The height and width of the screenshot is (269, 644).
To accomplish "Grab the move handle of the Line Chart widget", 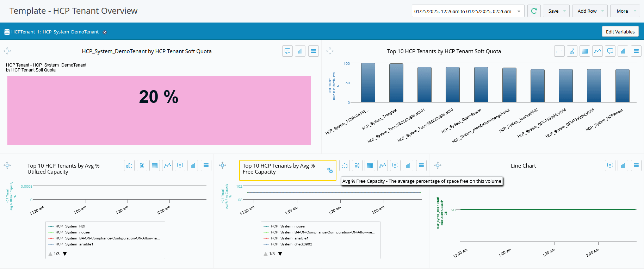I will pyautogui.click(x=438, y=165).
